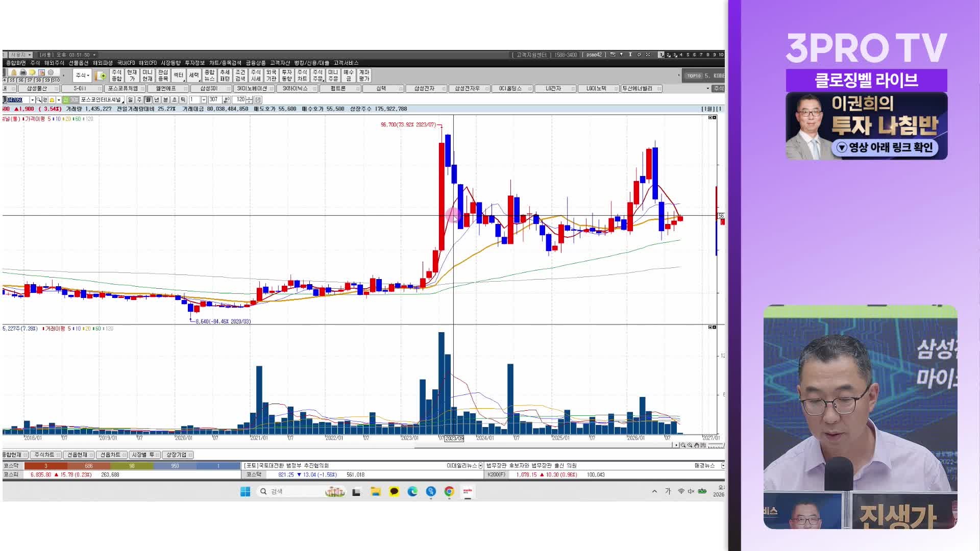Image resolution: width=980 pixels, height=551 pixels.
Task: Expand the stock tab list dropdown arrow
Action: point(707,89)
